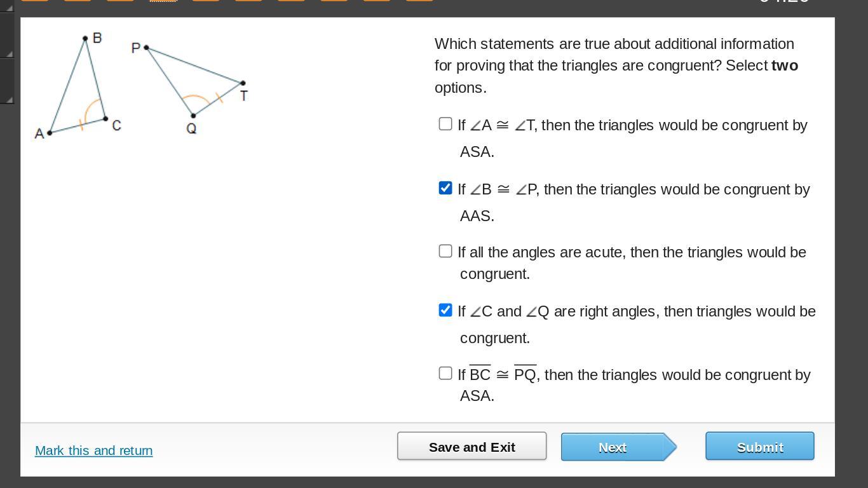Image resolution: width=868 pixels, height=488 pixels.
Task: Submit the answers
Action: [759, 447]
